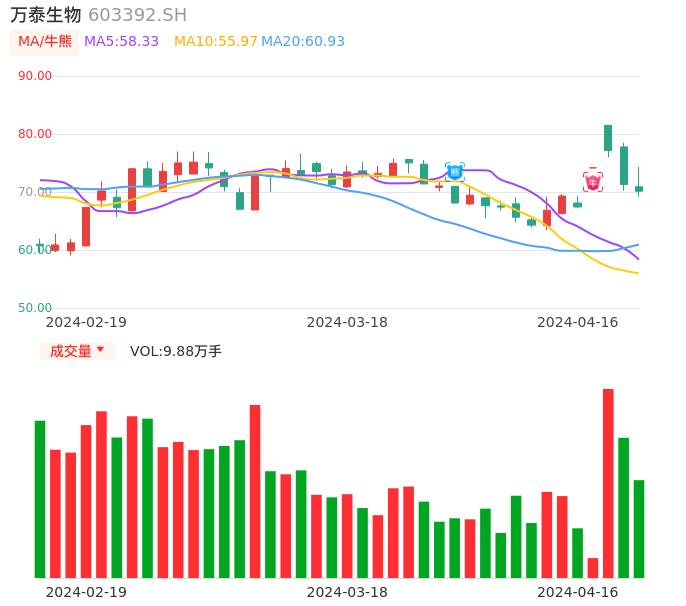Click the blue bear marker icon on chart
The width and height of the screenshot is (686, 606).
[454, 172]
